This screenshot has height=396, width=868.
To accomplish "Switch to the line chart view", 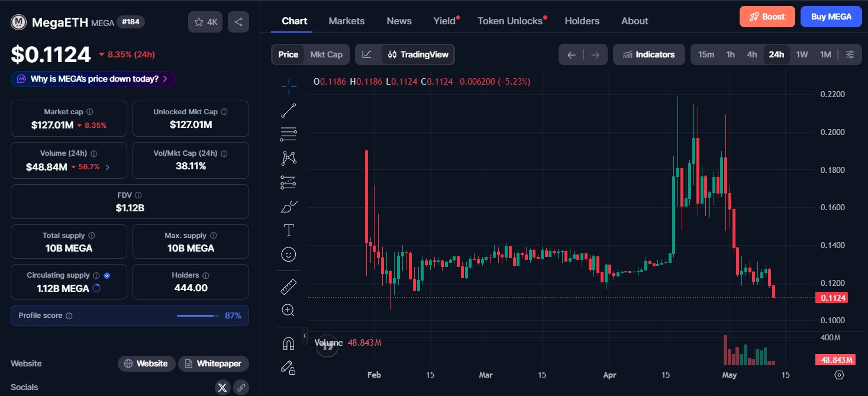I will click(x=367, y=54).
